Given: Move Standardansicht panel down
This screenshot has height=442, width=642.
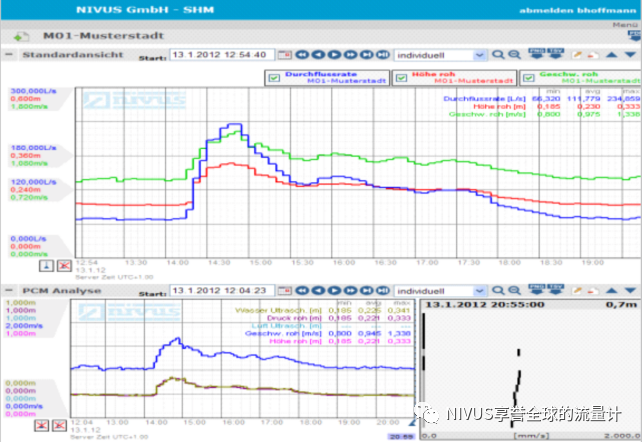Looking at the screenshot, I should click(x=630, y=54).
